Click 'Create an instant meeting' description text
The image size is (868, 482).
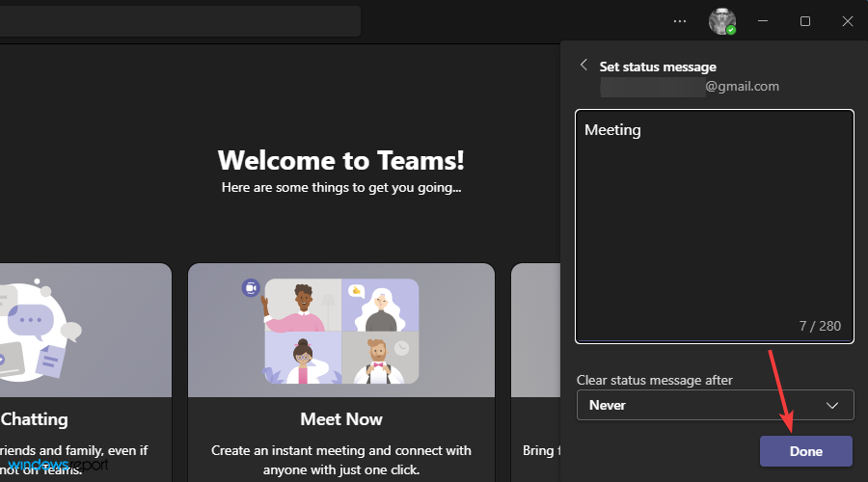(x=341, y=460)
